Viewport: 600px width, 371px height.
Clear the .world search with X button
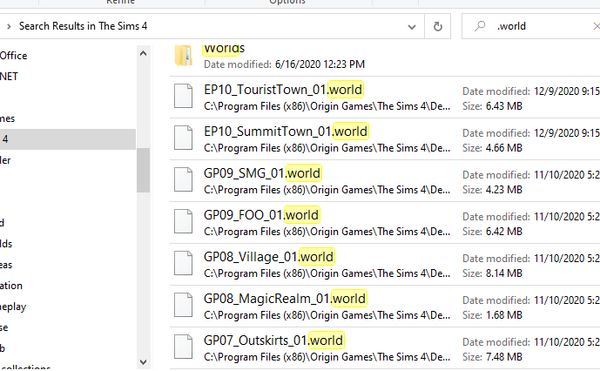coord(595,26)
